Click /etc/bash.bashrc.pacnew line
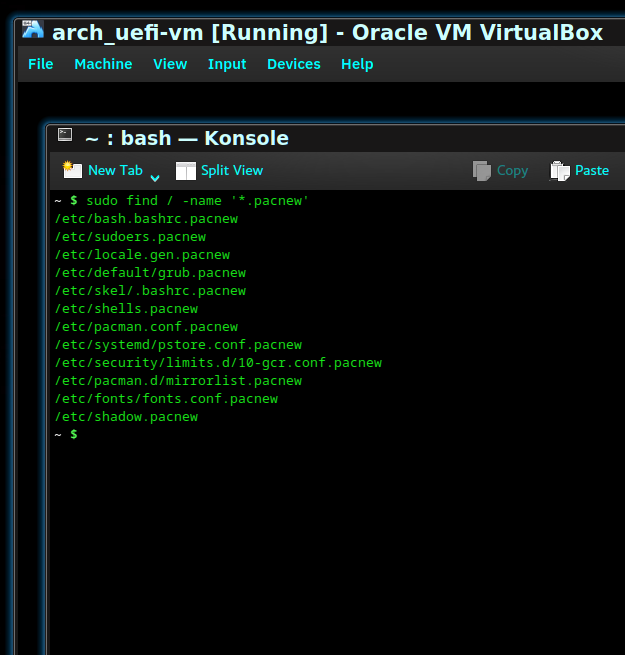 click(147, 219)
